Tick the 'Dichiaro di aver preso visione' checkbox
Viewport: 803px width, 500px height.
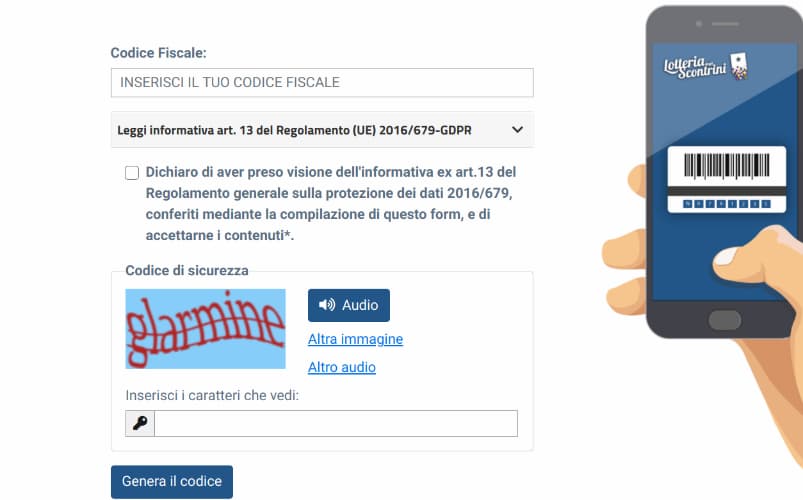132,173
